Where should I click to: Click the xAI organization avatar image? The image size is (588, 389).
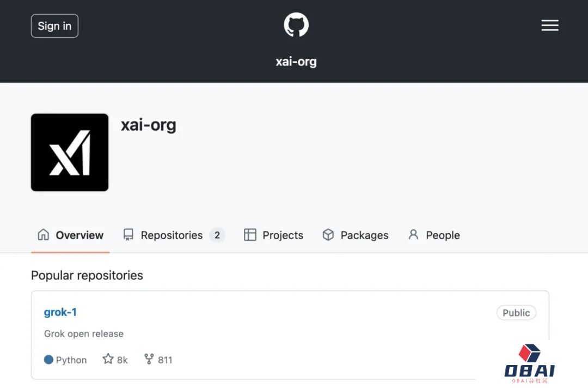point(70,153)
